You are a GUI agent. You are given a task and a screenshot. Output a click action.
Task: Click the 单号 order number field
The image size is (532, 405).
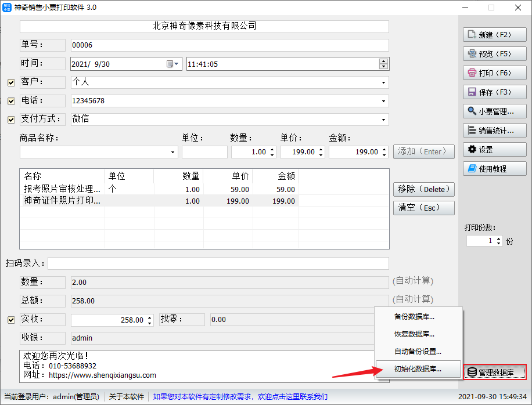pyautogui.click(x=229, y=45)
